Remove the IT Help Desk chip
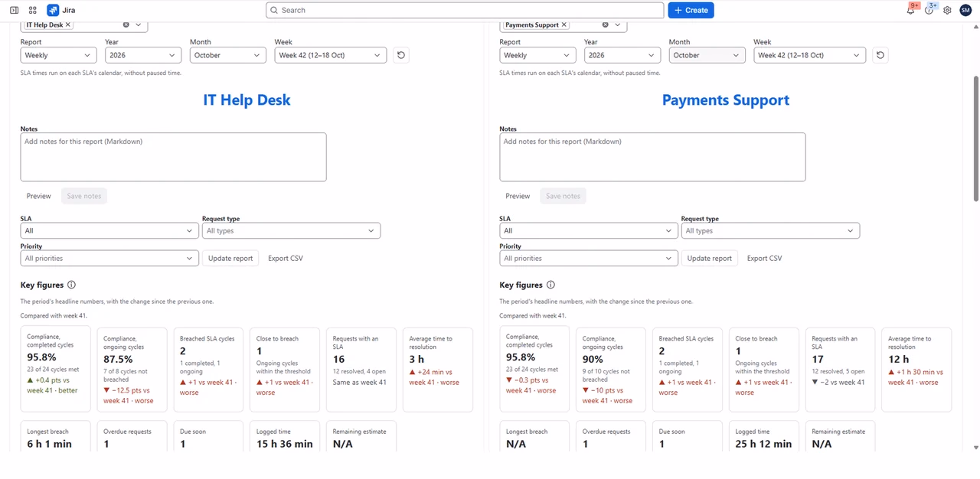The image size is (980, 479). click(x=68, y=24)
